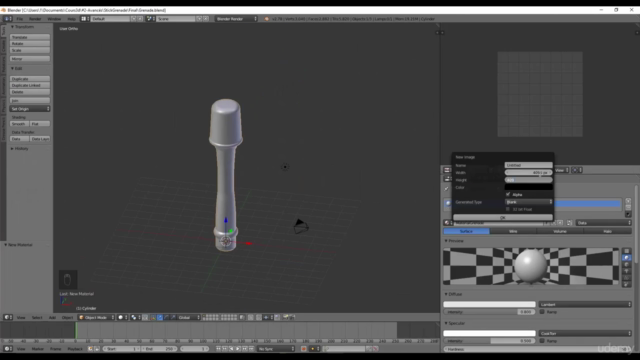This screenshot has width=640, height=360.
Task: Toggle proportional editing in viewport header
Action: pyautogui.click(x=251, y=317)
